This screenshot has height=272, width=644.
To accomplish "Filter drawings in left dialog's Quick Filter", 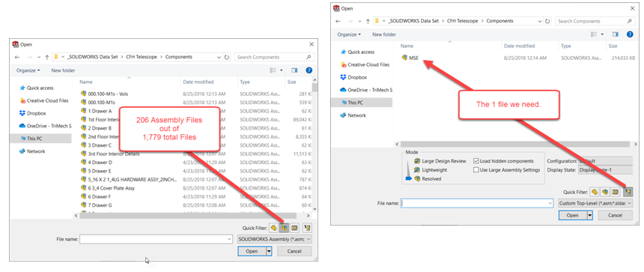I will tap(294, 227).
